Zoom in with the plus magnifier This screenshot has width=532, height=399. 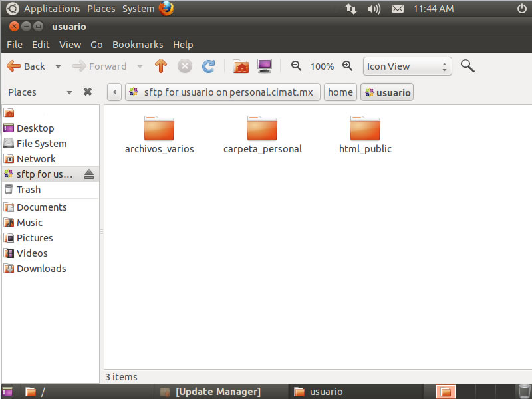click(x=347, y=66)
